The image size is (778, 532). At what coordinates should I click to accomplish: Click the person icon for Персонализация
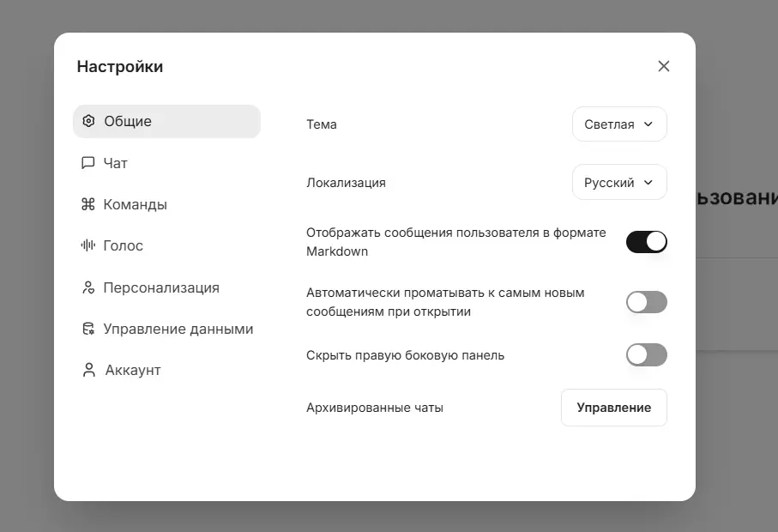pos(87,287)
